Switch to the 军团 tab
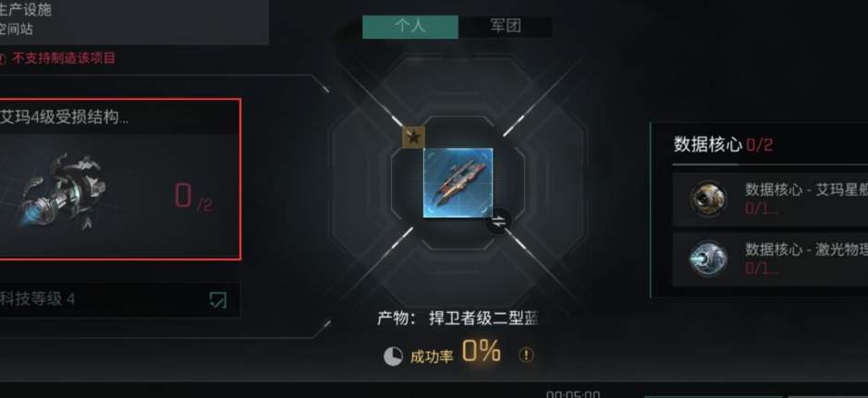This screenshot has height=398, width=868. pos(506,27)
